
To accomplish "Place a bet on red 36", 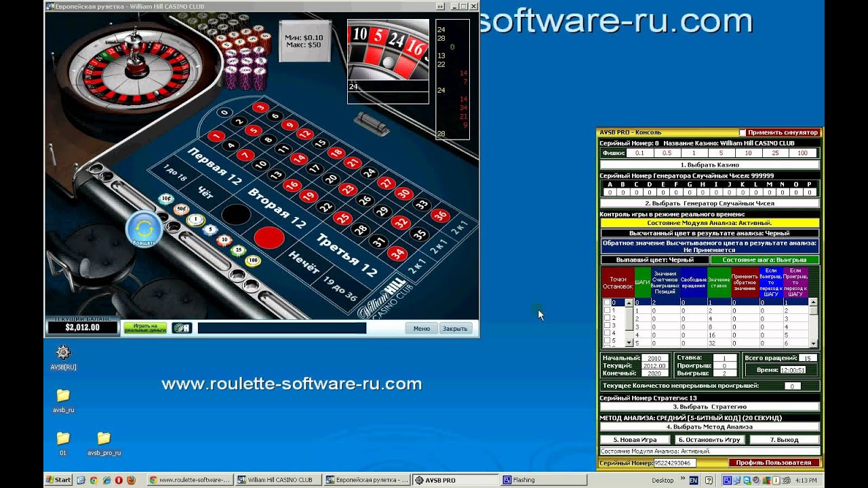I will [x=440, y=216].
